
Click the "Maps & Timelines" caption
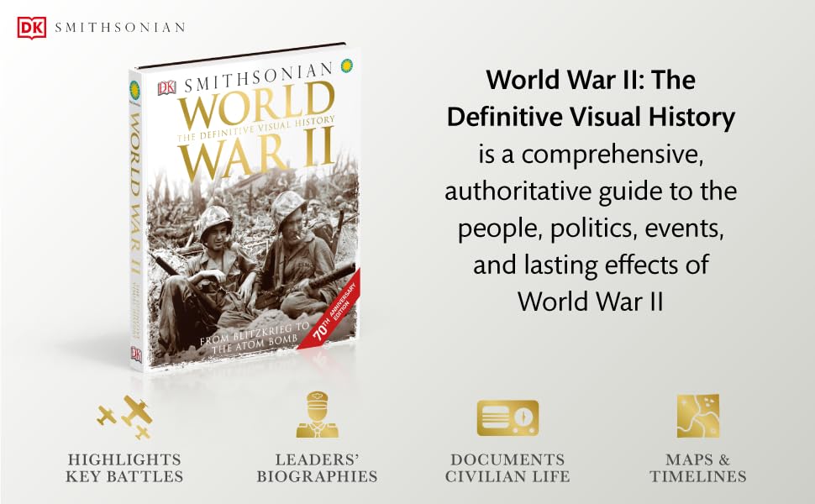(698, 468)
